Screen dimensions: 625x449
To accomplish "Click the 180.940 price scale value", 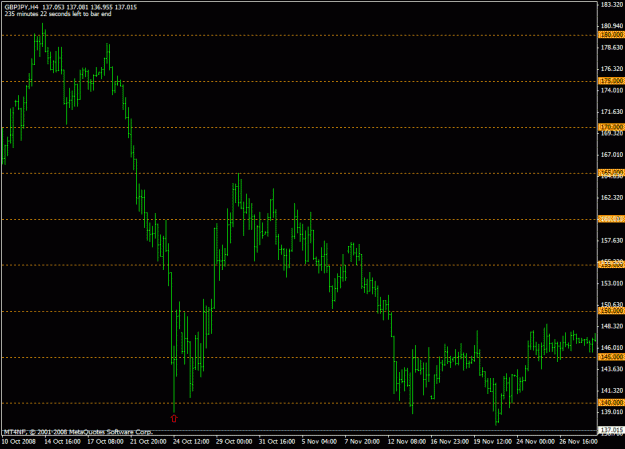I will (612, 26).
